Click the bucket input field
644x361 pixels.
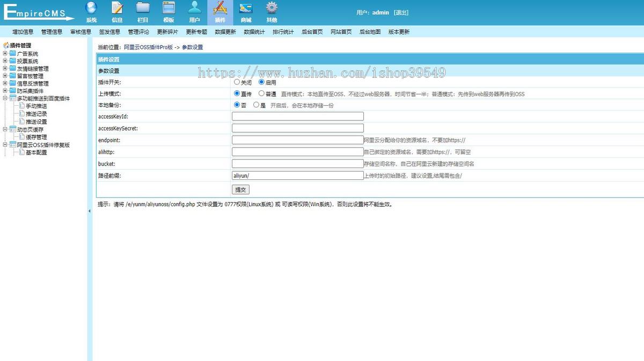click(x=298, y=163)
